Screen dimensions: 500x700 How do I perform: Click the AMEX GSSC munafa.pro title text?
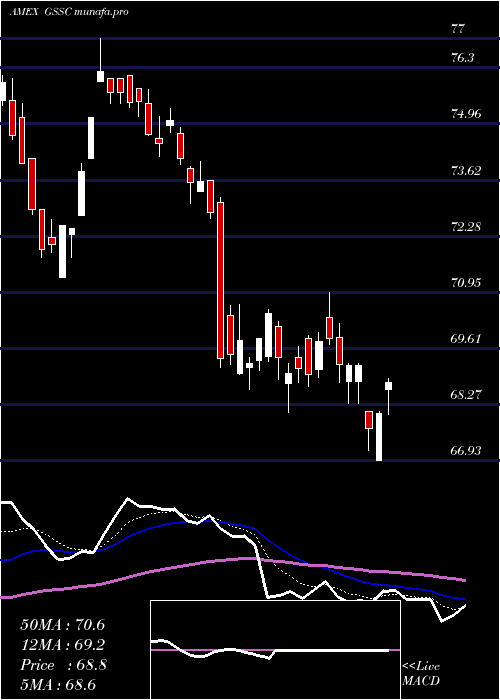click(x=69, y=12)
